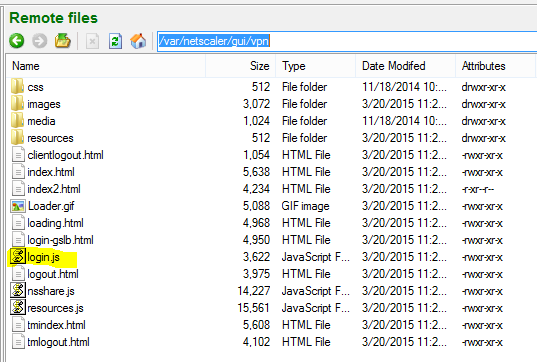
Task: Click the size value 5,088
Action: coord(257,206)
